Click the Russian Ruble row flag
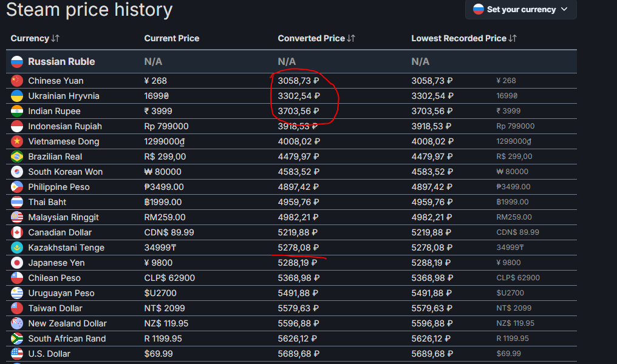This screenshot has width=617, height=364. tap(17, 62)
